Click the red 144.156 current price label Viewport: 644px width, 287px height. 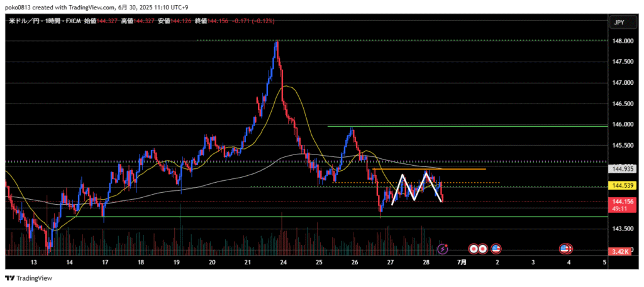(621, 202)
